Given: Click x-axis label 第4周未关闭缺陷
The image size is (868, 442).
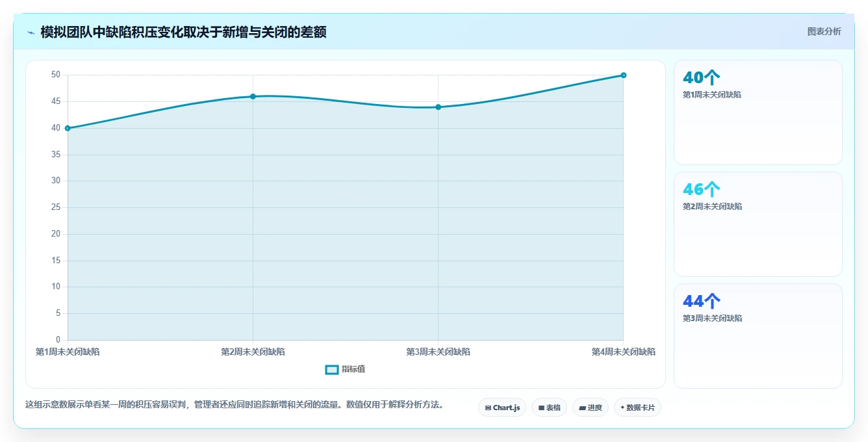Looking at the screenshot, I should [x=623, y=352].
